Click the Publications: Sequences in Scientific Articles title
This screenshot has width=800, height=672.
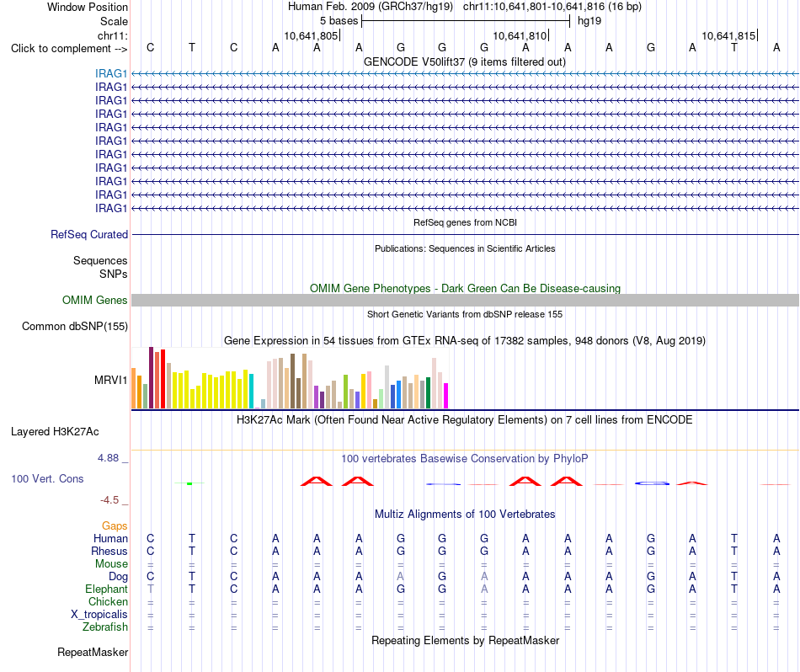click(465, 248)
